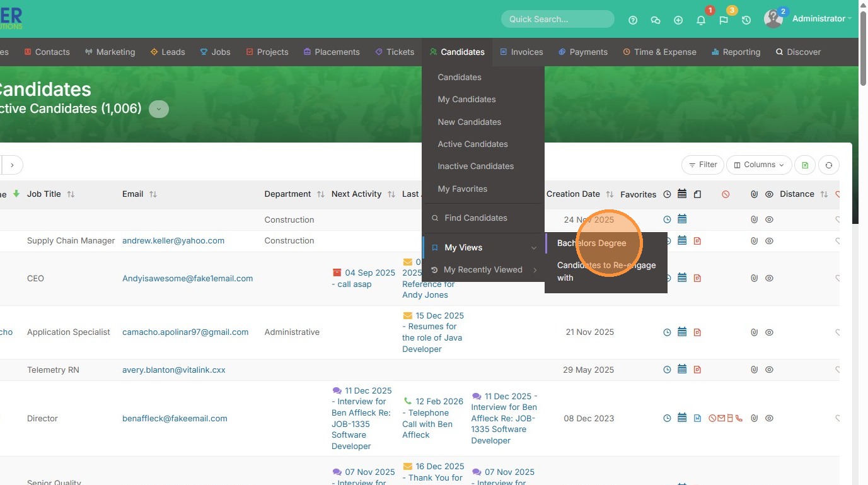The height and width of the screenshot is (485, 868).
Task: Toggle the eye icon in the Construction row
Action: coord(769,220)
